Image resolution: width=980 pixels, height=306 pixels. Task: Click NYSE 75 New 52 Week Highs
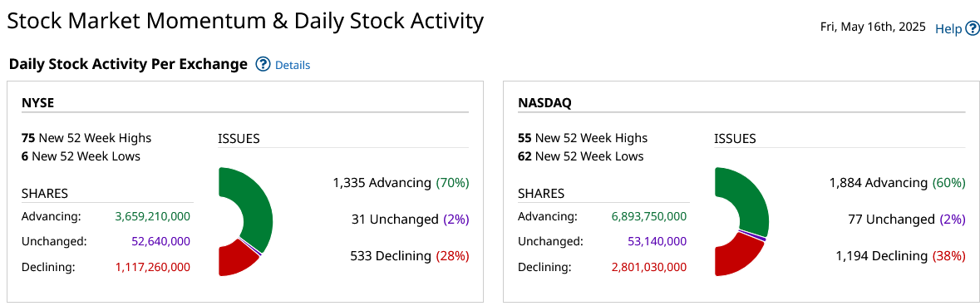pyautogui.click(x=86, y=138)
